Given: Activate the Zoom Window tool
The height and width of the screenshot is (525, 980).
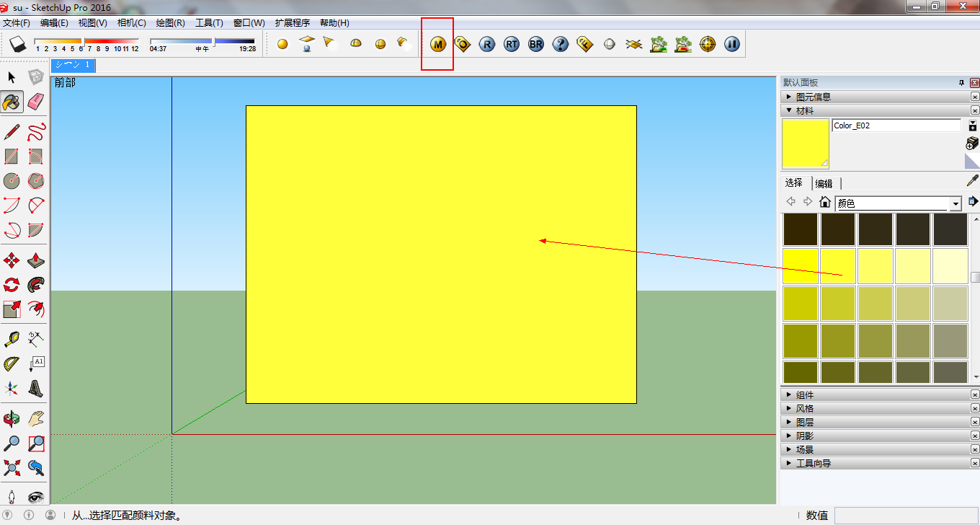Looking at the screenshot, I should [36, 444].
